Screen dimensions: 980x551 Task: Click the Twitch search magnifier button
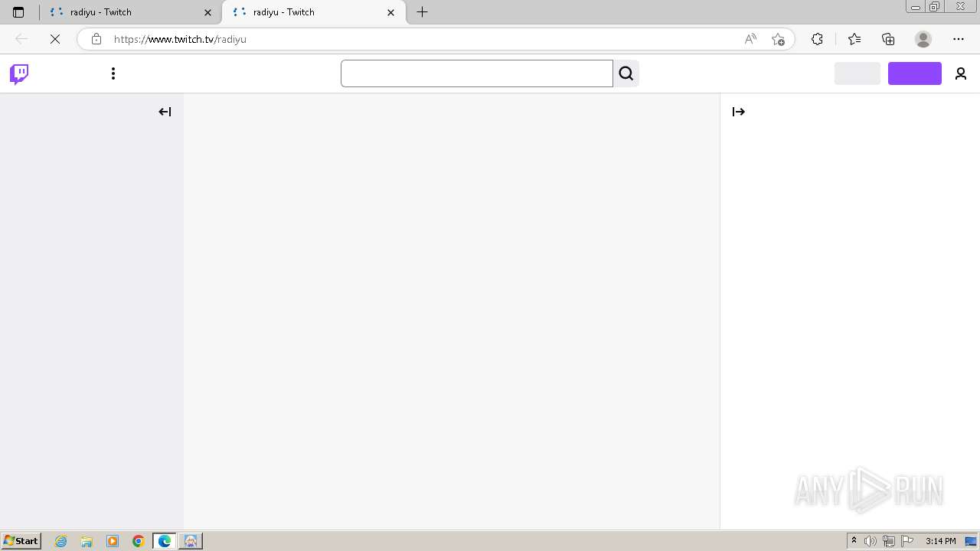pyautogui.click(x=626, y=73)
